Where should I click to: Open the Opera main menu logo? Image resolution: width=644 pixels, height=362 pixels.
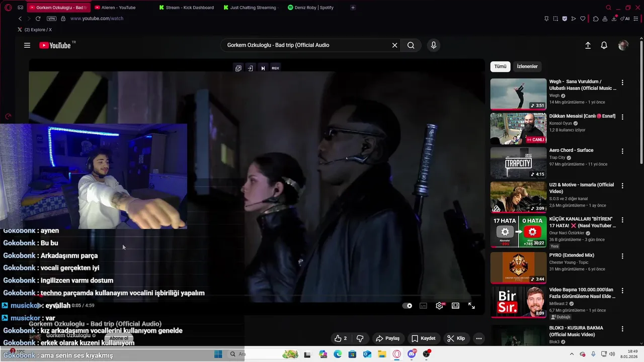tap(8, 8)
